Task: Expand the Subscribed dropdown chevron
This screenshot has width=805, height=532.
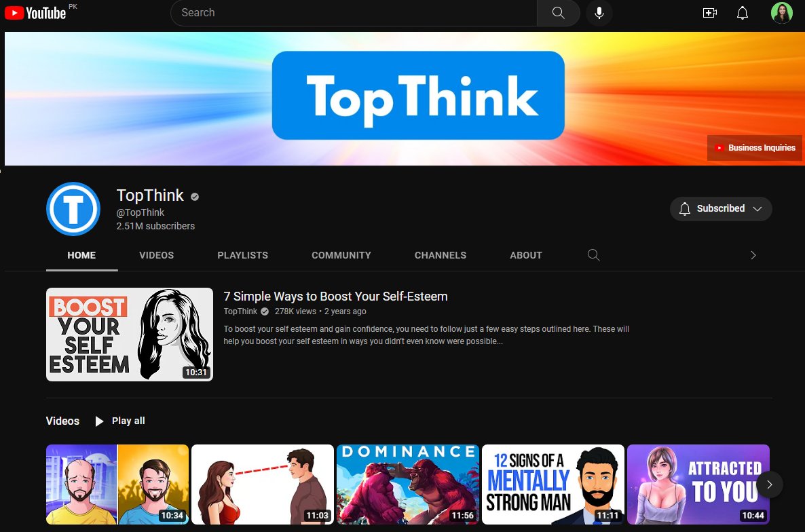Action: 757,209
